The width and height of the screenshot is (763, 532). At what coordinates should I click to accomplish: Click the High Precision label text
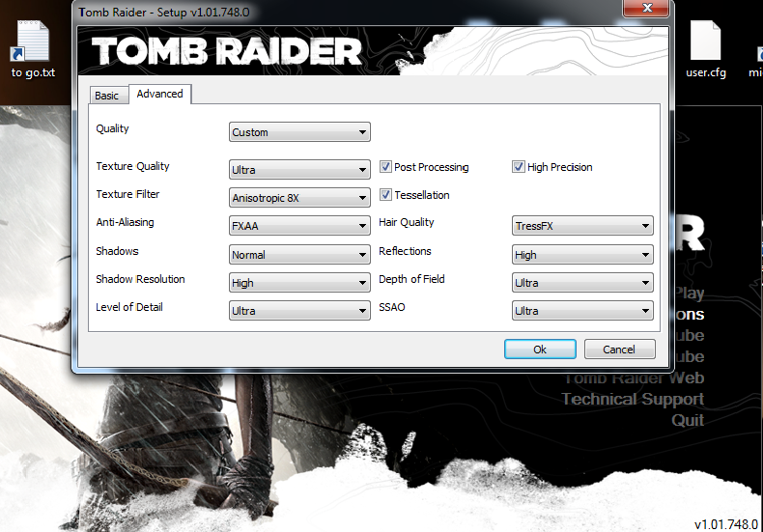coord(559,167)
